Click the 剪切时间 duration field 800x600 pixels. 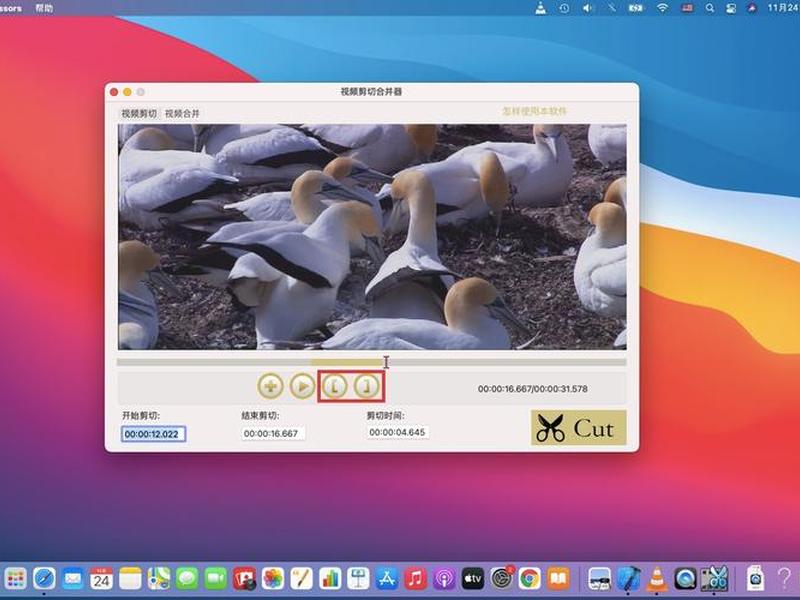tap(397, 432)
